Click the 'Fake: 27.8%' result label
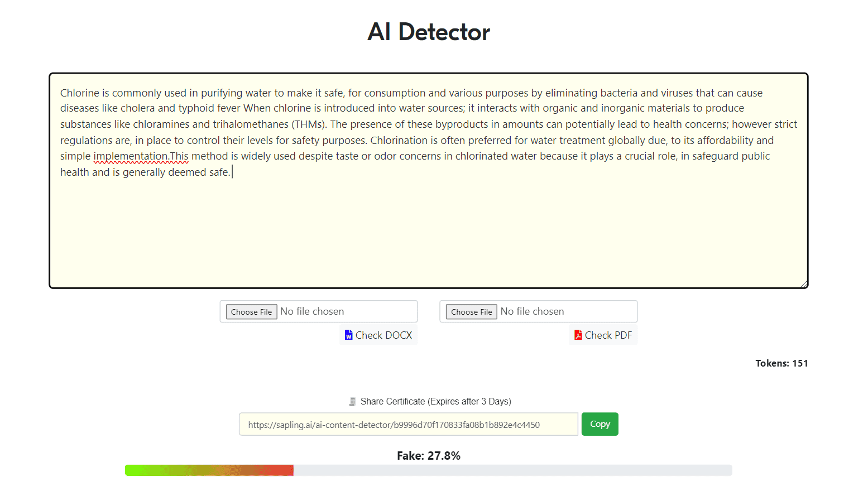The width and height of the screenshot is (868, 496). (428, 456)
